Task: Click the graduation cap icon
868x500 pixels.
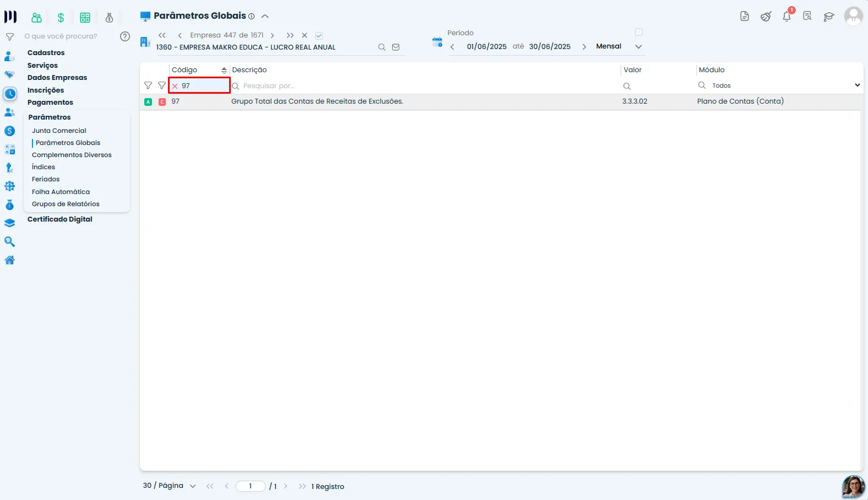Action: click(829, 17)
